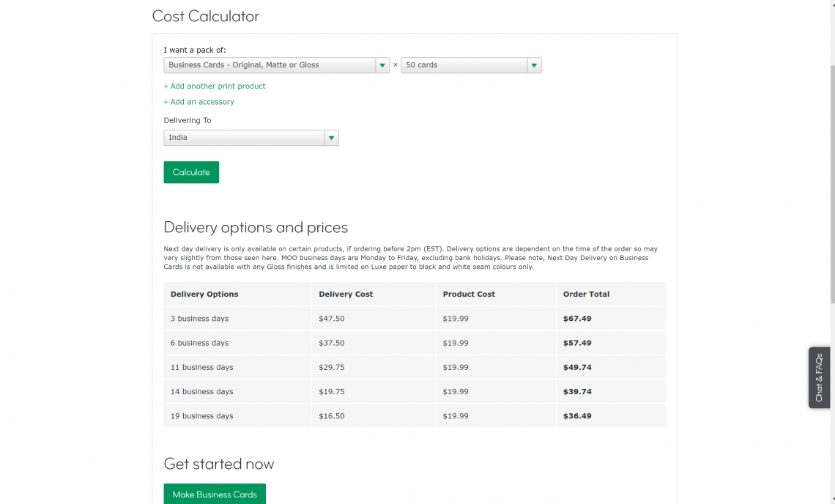
Task: Click the Delivery Cost column header
Action: click(346, 294)
